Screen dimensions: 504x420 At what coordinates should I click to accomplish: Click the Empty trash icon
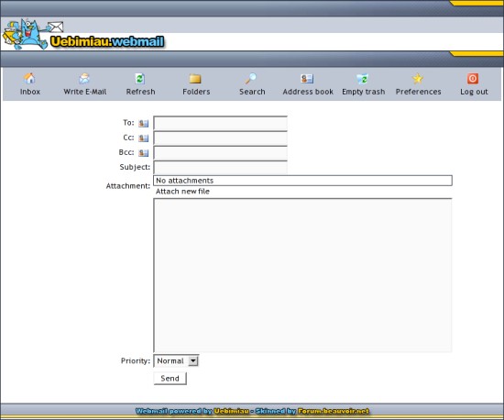click(362, 79)
